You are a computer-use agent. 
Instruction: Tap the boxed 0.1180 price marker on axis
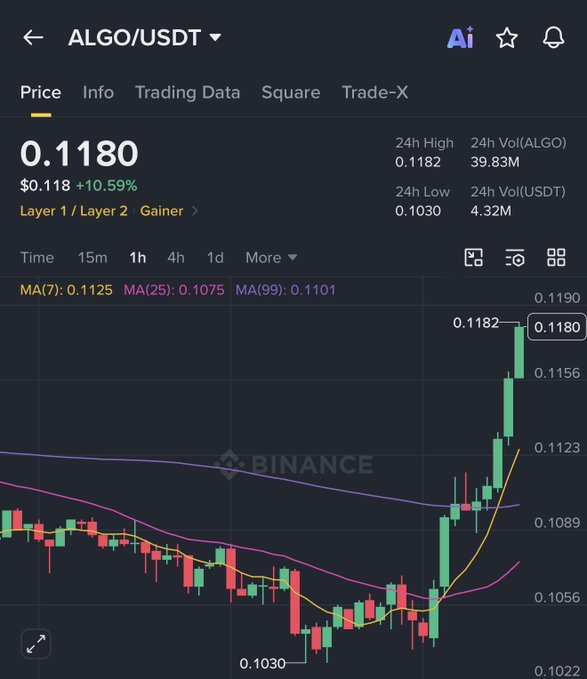557,327
